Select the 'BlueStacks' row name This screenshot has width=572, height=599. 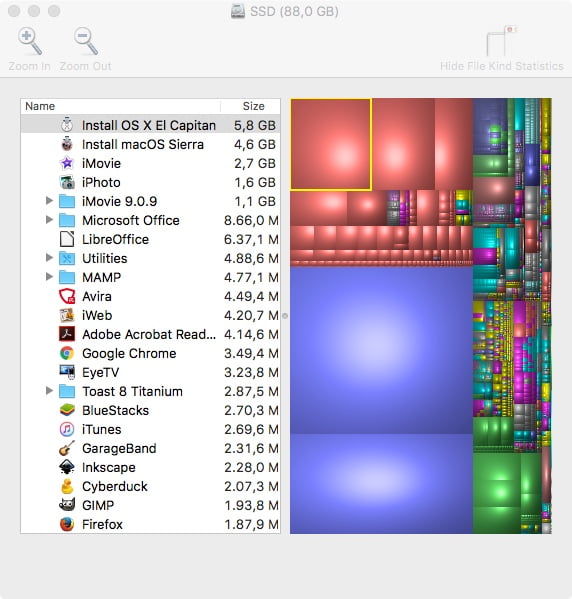115,410
